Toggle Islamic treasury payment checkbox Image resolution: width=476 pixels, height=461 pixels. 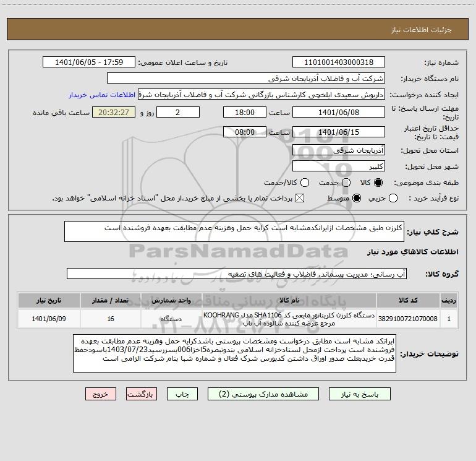[300, 198]
